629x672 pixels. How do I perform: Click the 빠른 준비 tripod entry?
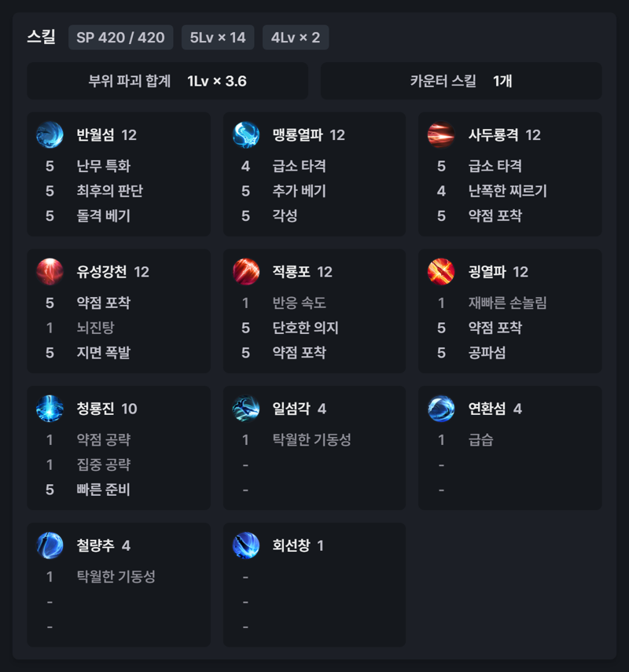click(x=103, y=489)
